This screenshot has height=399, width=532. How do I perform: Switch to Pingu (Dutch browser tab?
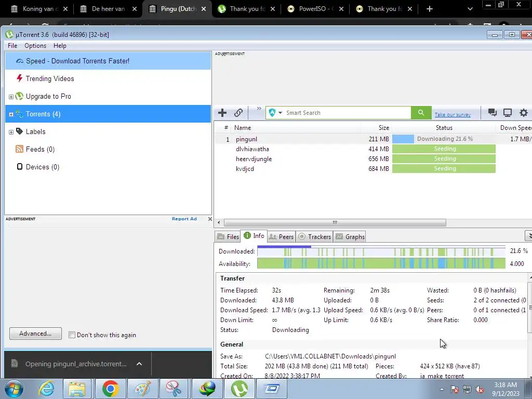pos(178,9)
